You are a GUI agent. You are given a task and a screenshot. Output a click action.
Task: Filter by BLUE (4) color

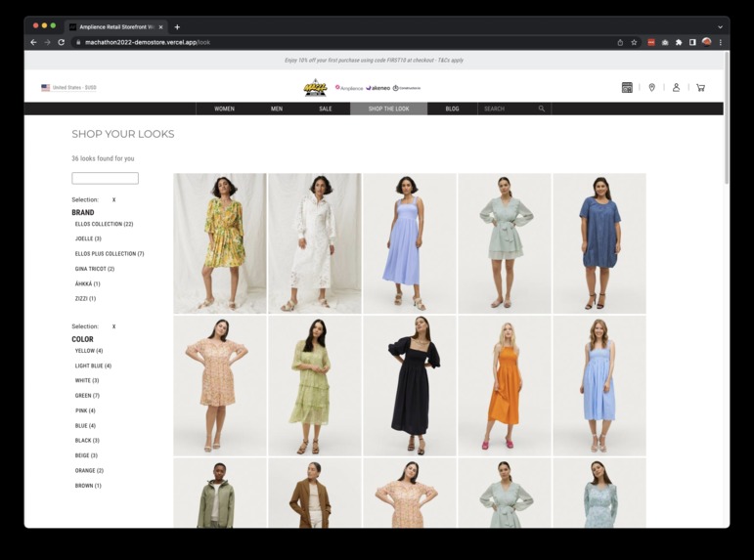point(85,426)
